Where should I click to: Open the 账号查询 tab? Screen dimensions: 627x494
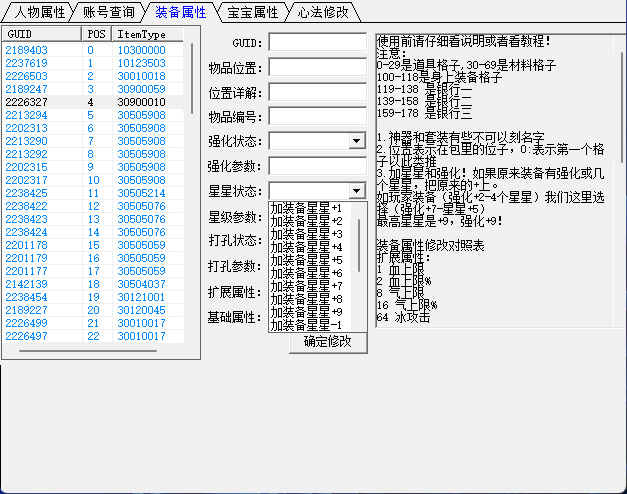[x=108, y=13]
